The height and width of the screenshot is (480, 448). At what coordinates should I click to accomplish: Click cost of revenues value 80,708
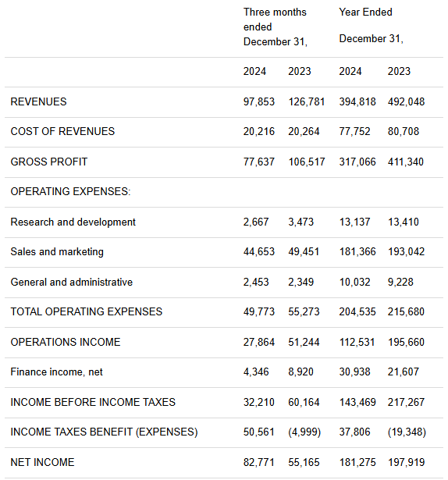403,131
